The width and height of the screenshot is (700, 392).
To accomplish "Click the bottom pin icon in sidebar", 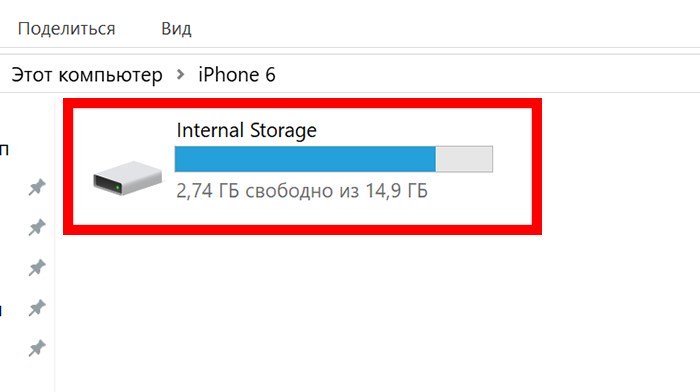I will click(37, 348).
